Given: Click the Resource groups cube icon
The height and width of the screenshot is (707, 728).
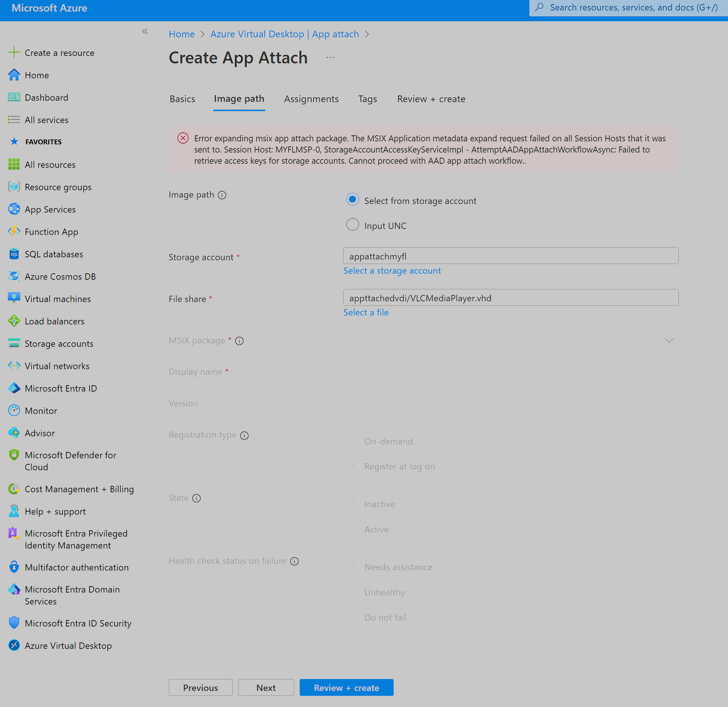Looking at the screenshot, I should tap(14, 186).
